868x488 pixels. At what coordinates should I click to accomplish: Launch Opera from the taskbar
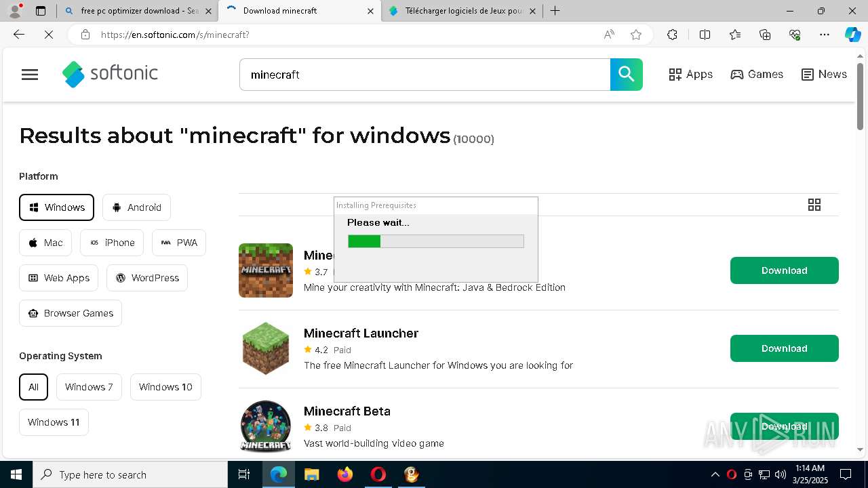click(x=378, y=474)
